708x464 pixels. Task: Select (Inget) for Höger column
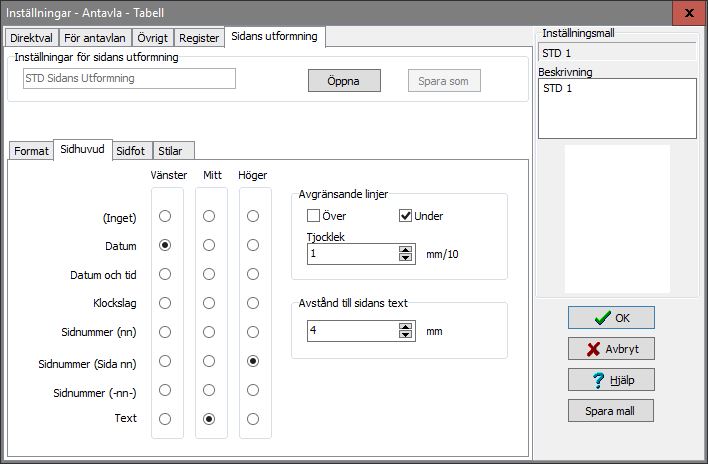click(x=253, y=216)
